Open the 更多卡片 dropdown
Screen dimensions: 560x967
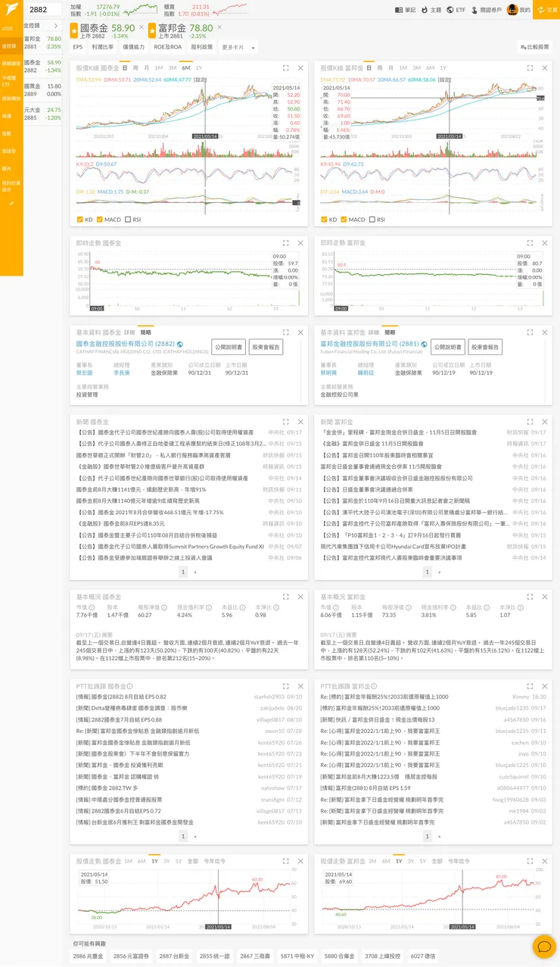click(238, 47)
